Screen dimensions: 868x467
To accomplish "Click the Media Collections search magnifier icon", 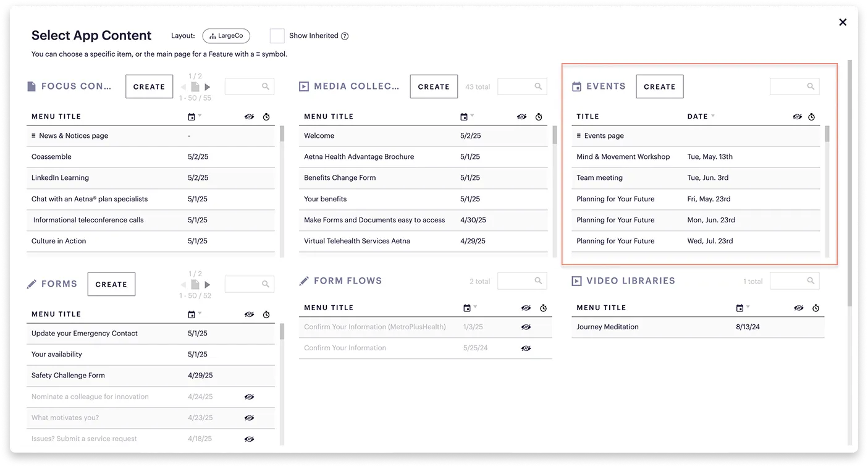I will (538, 86).
